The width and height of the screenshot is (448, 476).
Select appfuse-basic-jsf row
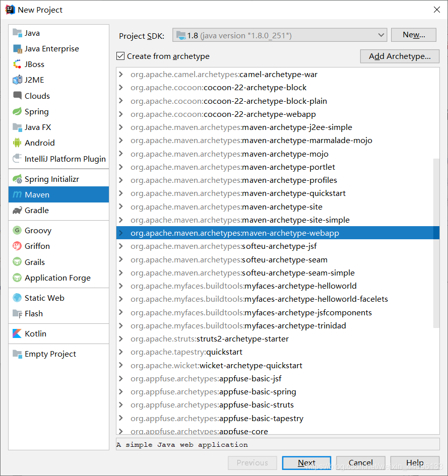pyautogui.click(x=278, y=379)
